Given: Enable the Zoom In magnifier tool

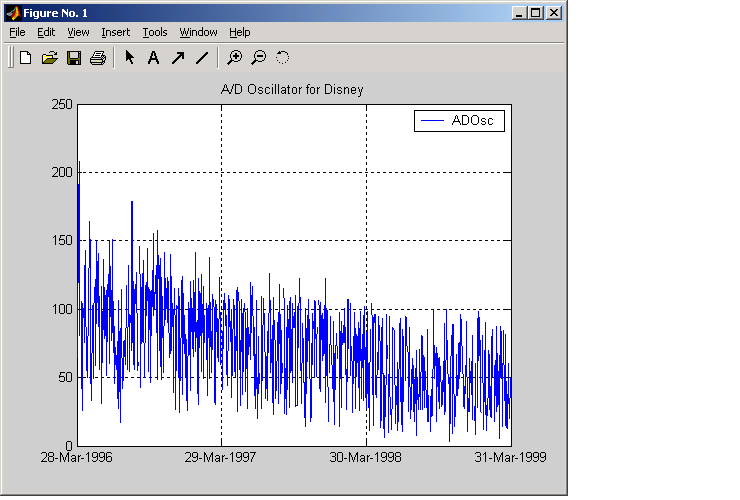Looking at the screenshot, I should pos(234,58).
